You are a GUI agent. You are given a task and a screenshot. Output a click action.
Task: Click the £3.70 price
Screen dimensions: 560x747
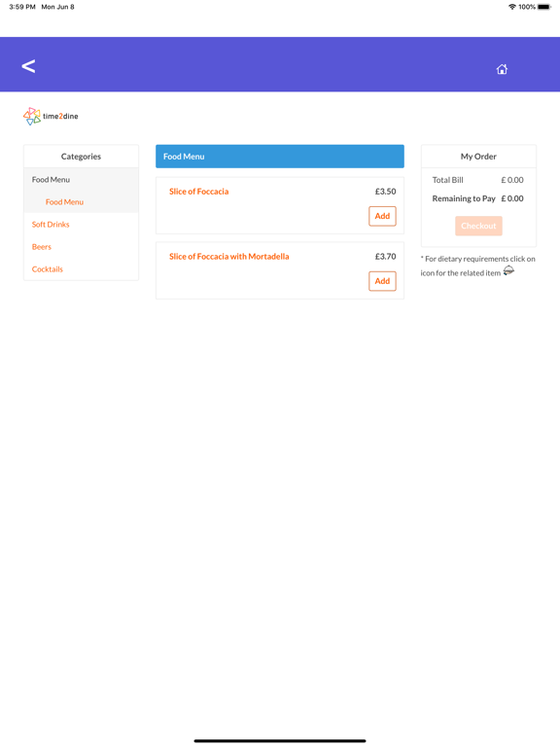point(385,257)
